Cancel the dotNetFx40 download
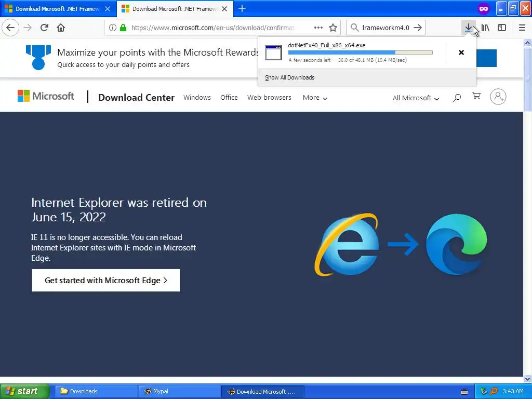 [x=461, y=52]
